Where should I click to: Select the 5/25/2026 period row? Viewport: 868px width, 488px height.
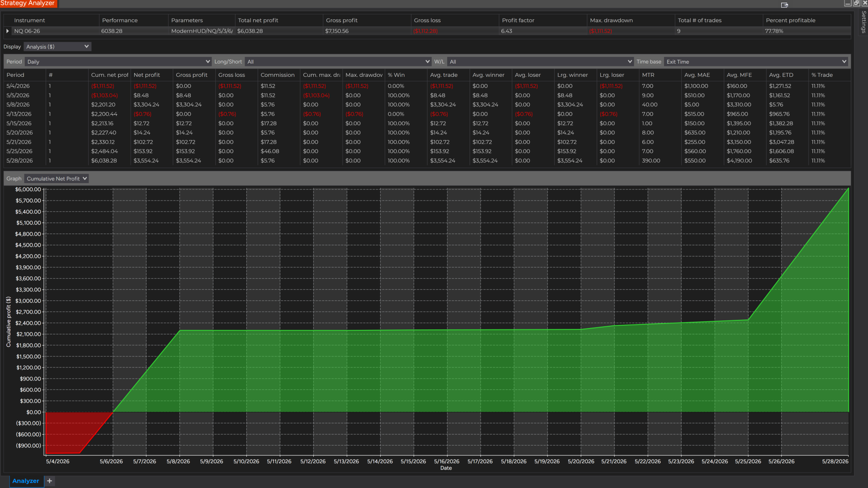427,151
